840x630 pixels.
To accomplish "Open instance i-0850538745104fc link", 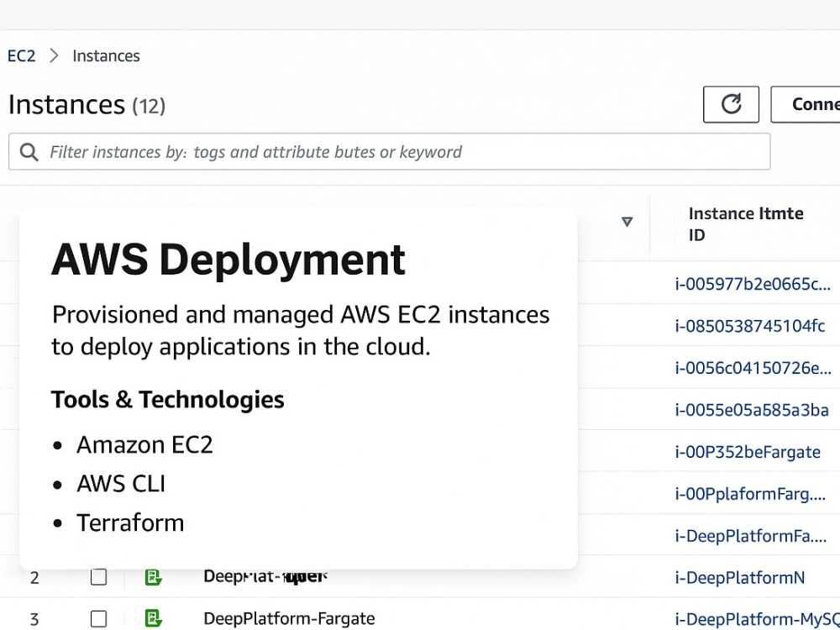I will 750,325.
